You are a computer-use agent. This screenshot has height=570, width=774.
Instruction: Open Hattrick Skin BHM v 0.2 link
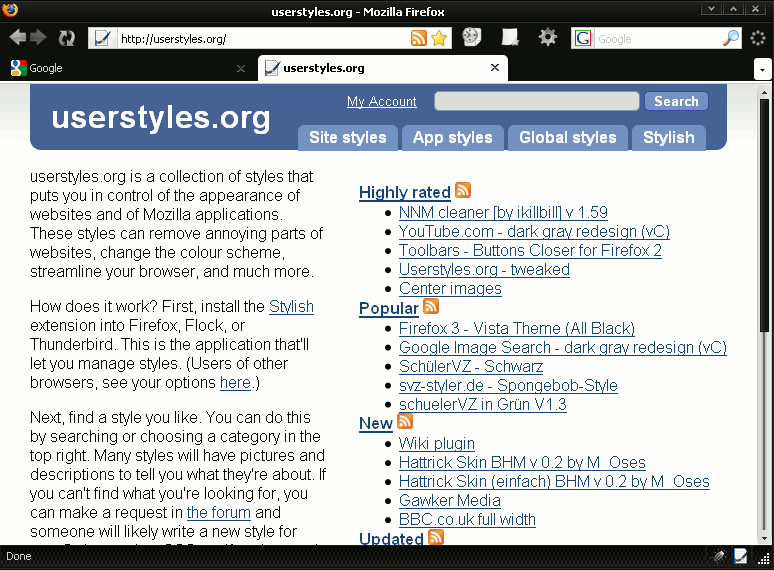point(522,462)
